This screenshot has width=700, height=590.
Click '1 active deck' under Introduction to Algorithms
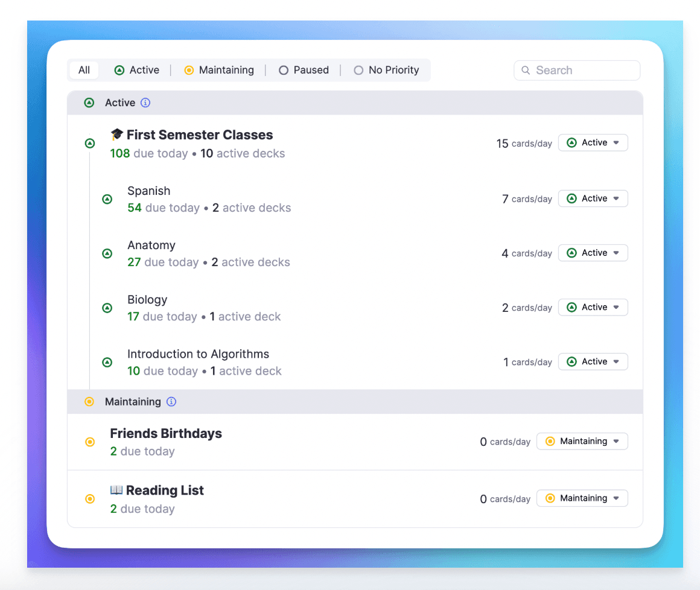(246, 372)
